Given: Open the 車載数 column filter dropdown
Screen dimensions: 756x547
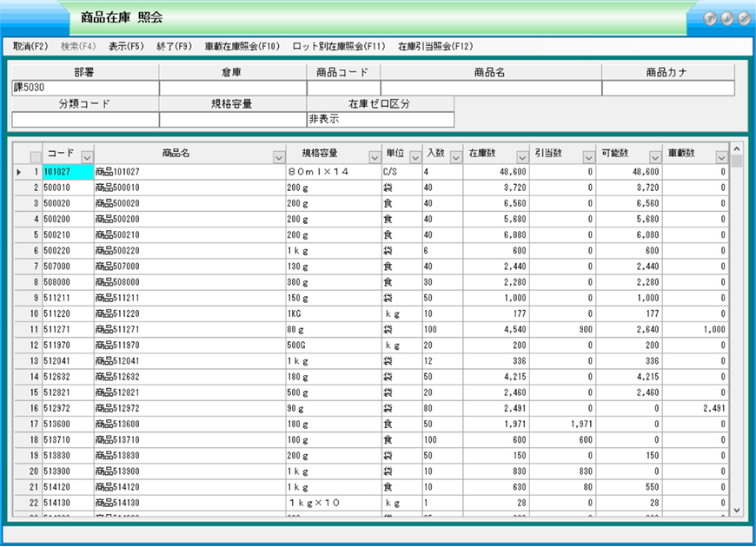Looking at the screenshot, I should pos(721,157).
